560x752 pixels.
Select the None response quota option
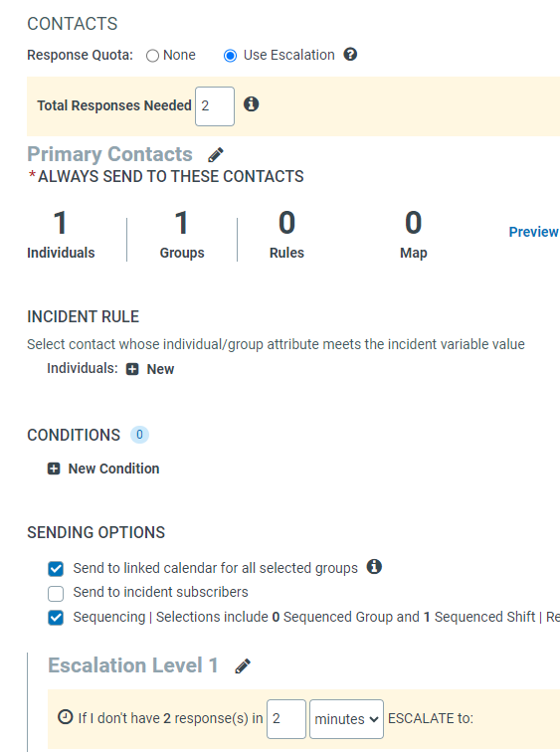(152, 56)
